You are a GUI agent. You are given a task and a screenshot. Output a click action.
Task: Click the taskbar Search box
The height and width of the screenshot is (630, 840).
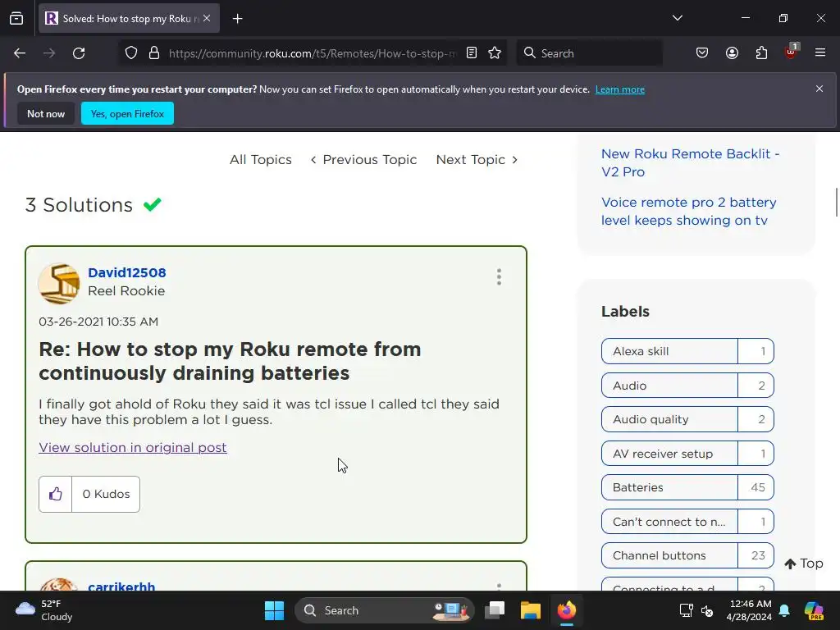384,610
